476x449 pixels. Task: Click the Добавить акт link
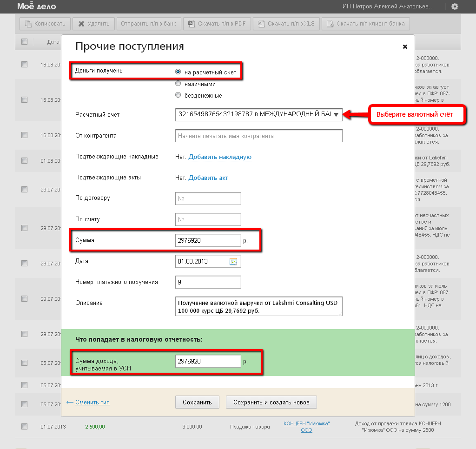(x=208, y=178)
